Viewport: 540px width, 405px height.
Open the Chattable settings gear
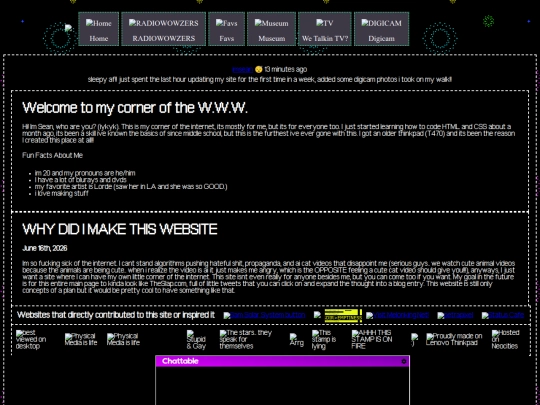pyautogui.click(x=404, y=361)
